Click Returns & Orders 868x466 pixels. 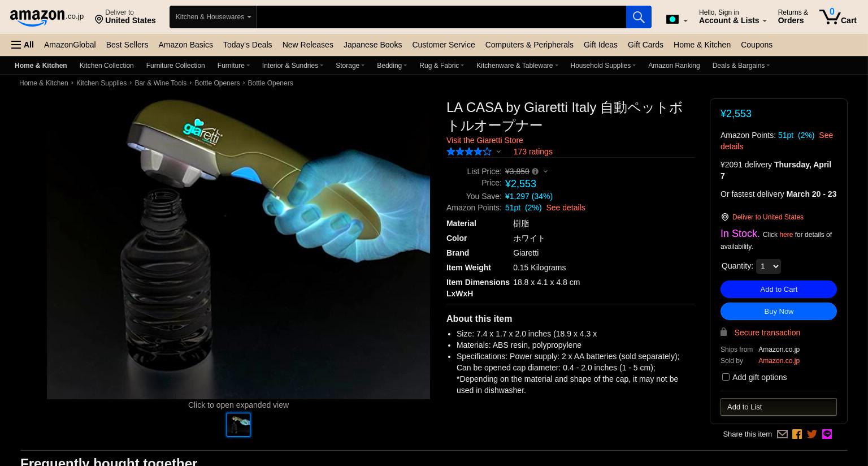pos(793,16)
